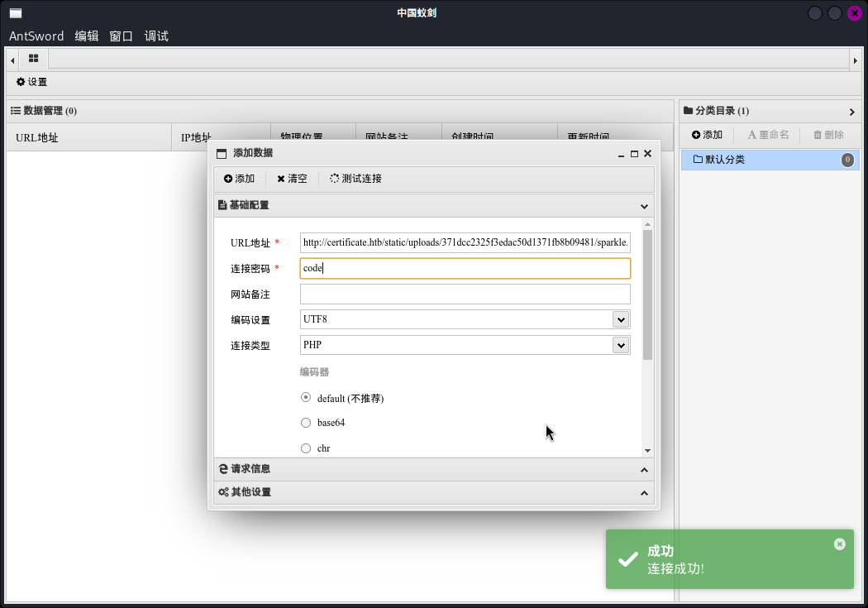Close the 添加数据 dialog
Image resolution: width=868 pixels, height=608 pixels.
pyautogui.click(x=647, y=153)
